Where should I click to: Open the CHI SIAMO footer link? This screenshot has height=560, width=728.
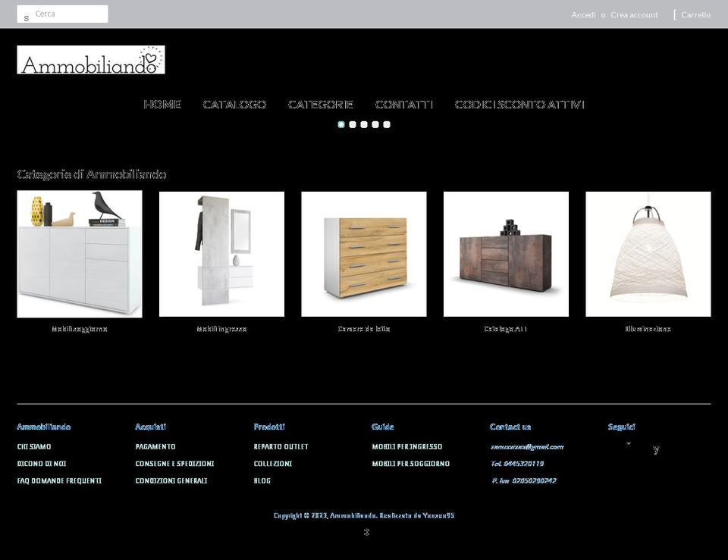34,447
